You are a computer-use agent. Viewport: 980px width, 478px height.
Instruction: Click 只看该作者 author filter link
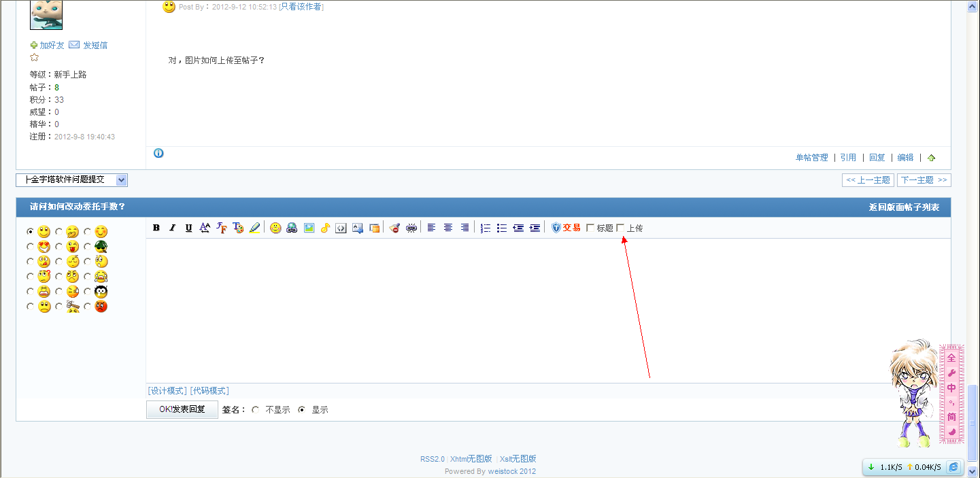(301, 7)
